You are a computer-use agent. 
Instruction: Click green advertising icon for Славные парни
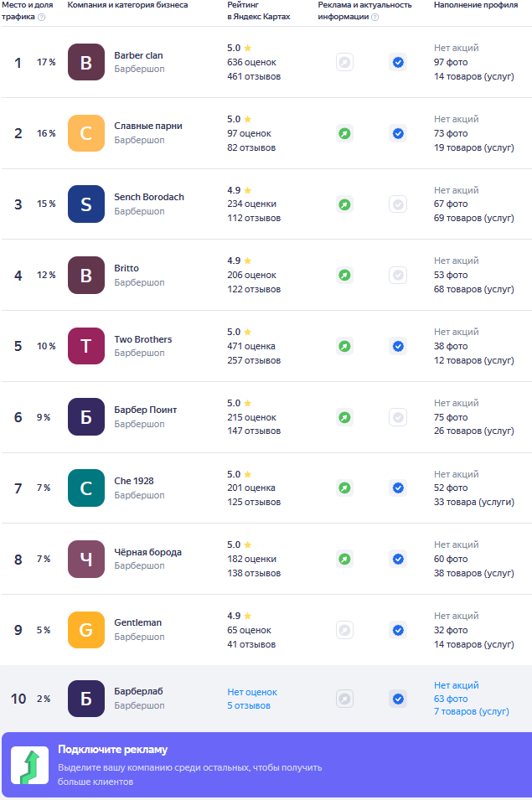click(344, 133)
